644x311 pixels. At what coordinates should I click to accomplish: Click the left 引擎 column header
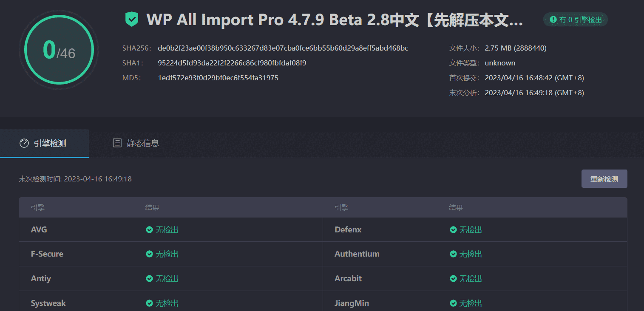pos(38,208)
